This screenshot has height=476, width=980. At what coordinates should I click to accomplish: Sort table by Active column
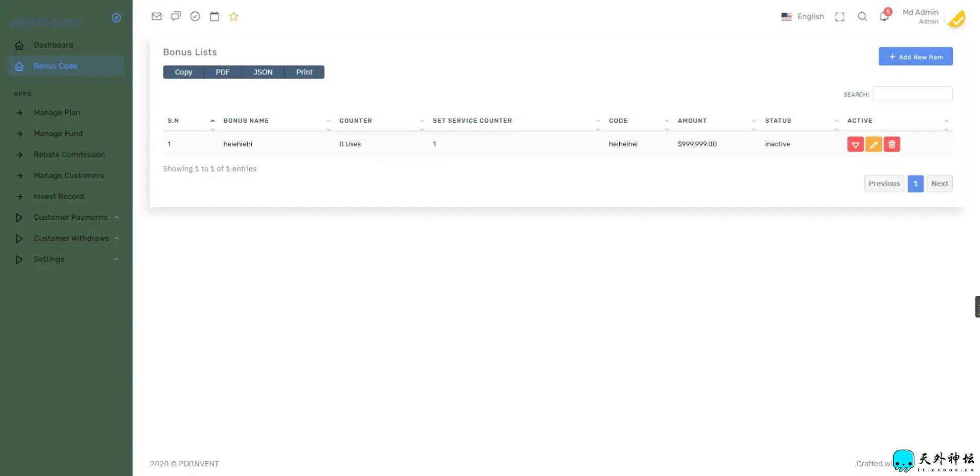pyautogui.click(x=898, y=121)
